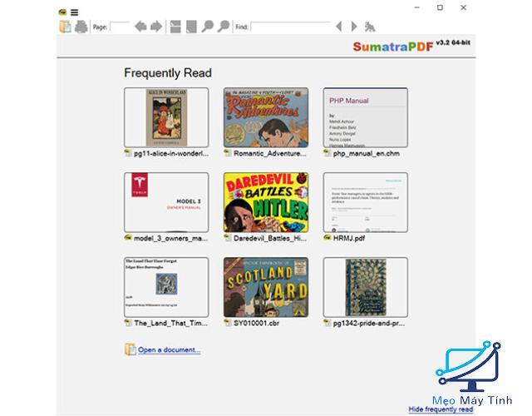This screenshot has height=416, width=532.
Task: Maximize the SumatraPDF window
Action: [440, 7]
